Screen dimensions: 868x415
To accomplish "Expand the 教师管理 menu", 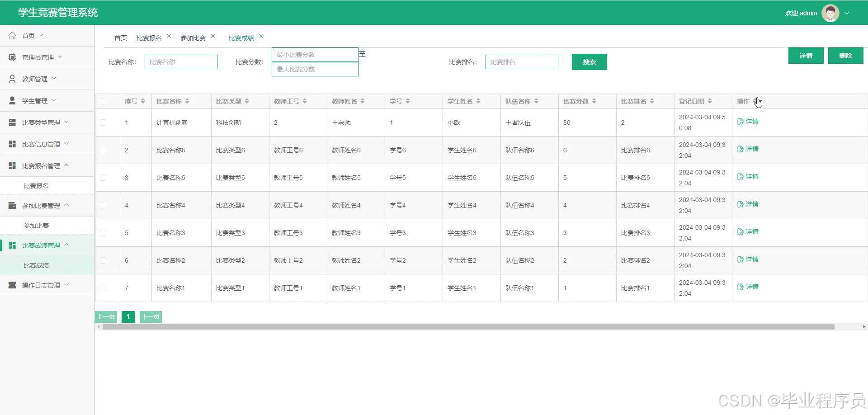I will [x=54, y=78].
